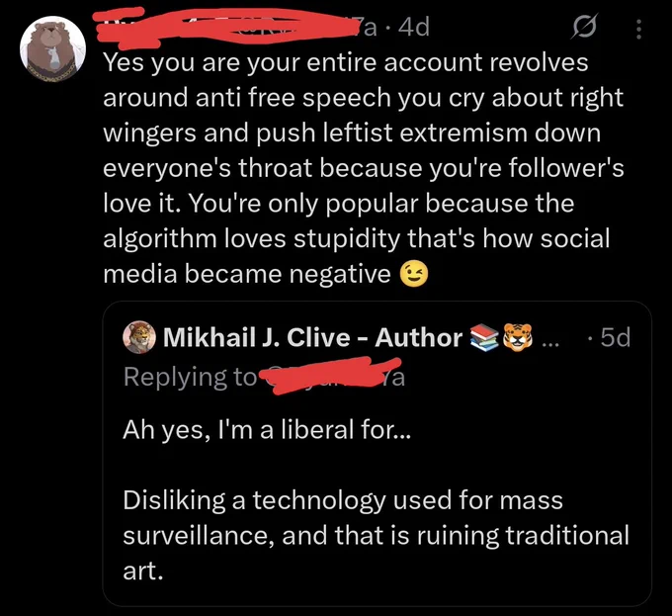
Task: Click the stacked books emoji
Action: (484, 337)
